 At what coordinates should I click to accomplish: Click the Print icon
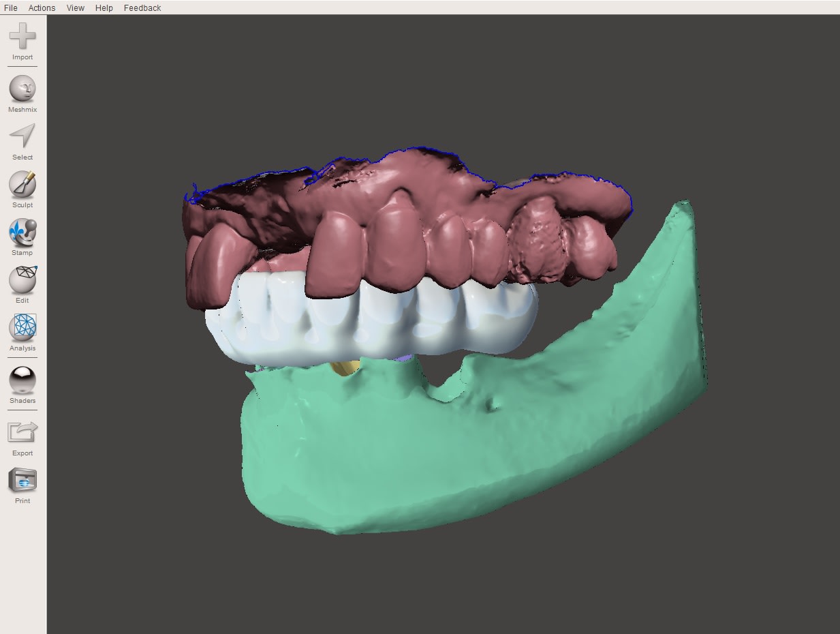[x=22, y=480]
